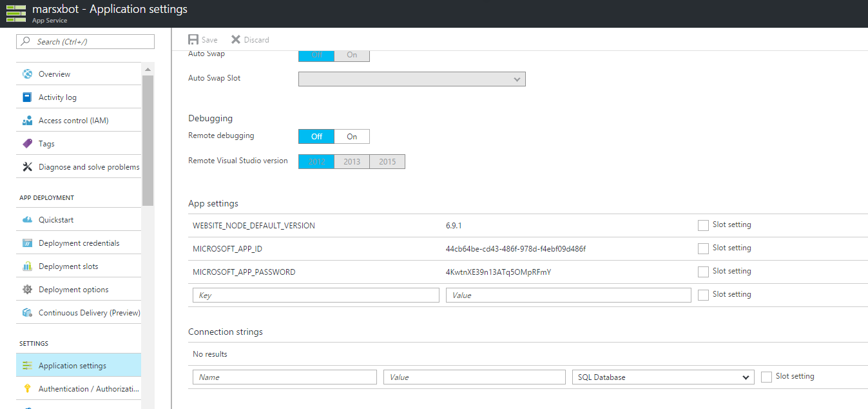Click the Save button label
This screenshot has height=409, width=868.
[209, 40]
